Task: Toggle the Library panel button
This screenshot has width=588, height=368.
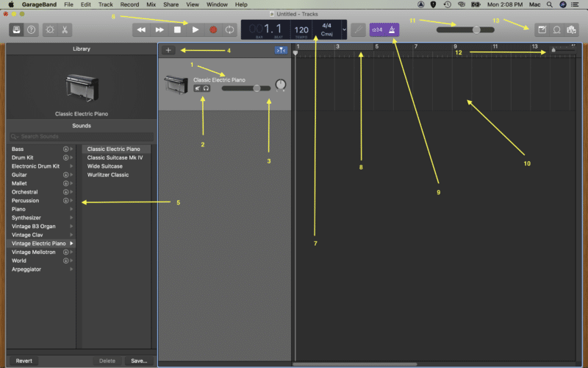Action: point(16,29)
